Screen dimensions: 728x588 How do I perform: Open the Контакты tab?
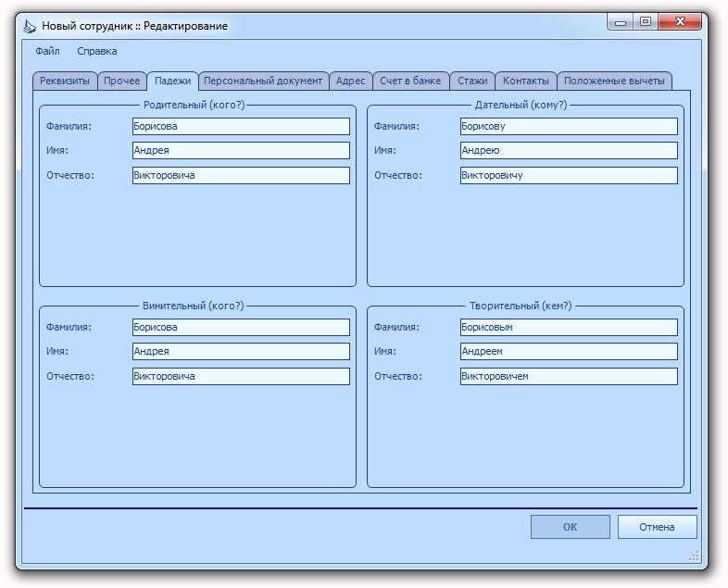(x=525, y=81)
